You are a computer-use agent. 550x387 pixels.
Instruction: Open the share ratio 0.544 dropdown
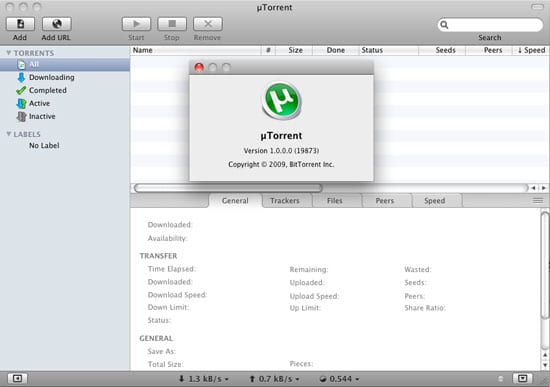(x=339, y=379)
